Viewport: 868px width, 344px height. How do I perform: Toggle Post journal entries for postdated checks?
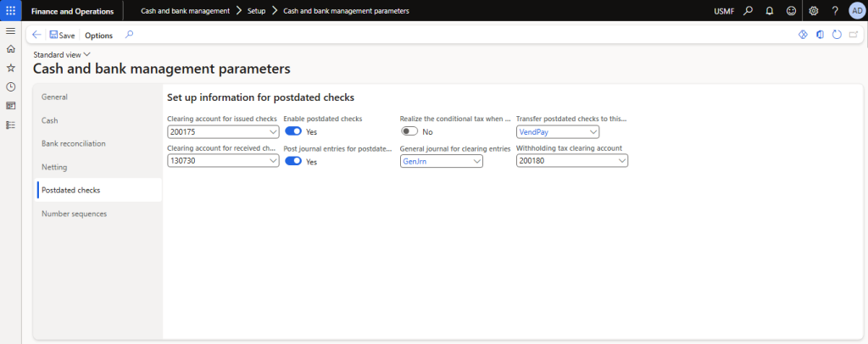293,161
